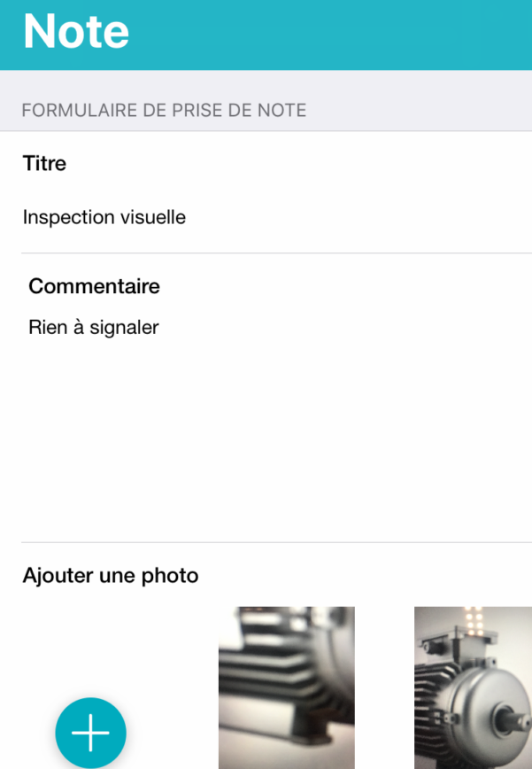
Task: Click the Titre field label
Action: (x=44, y=163)
